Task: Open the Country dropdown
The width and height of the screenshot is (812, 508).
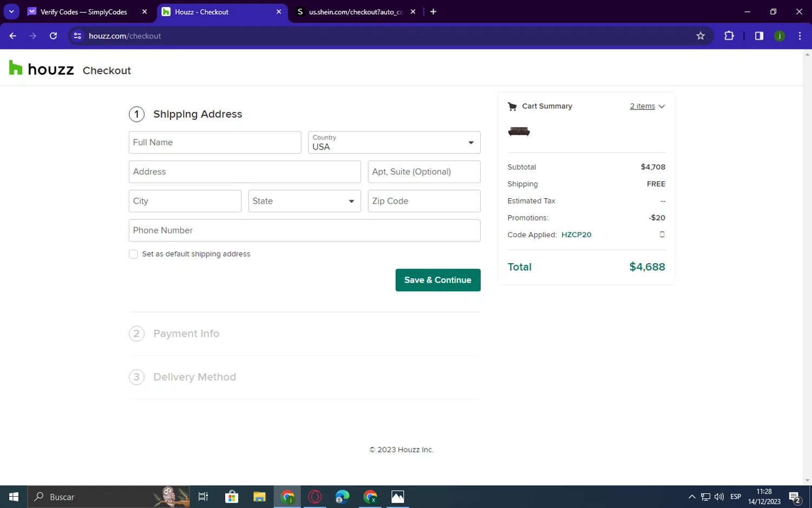Action: tap(394, 142)
